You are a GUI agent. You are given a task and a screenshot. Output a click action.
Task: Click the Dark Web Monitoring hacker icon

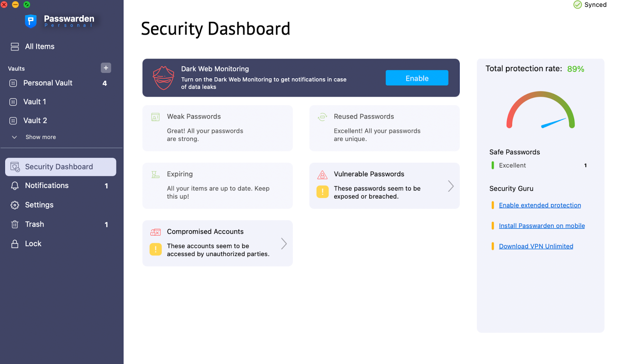click(164, 78)
